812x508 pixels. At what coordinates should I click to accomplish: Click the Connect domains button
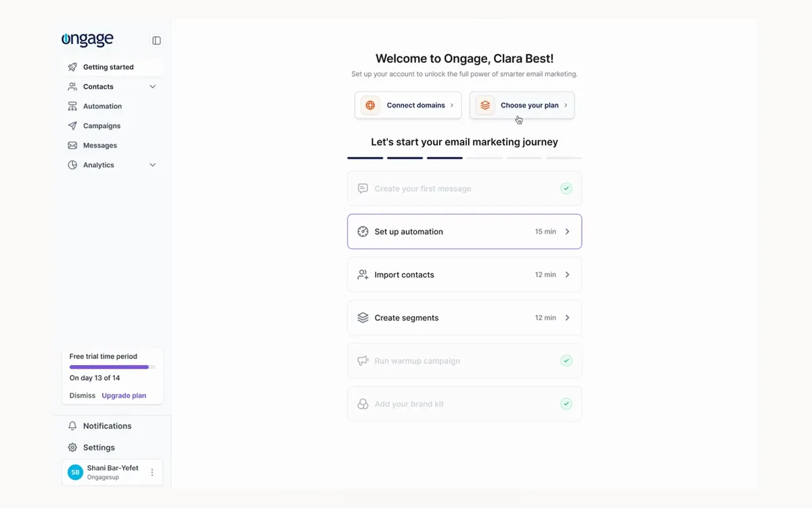click(x=408, y=106)
